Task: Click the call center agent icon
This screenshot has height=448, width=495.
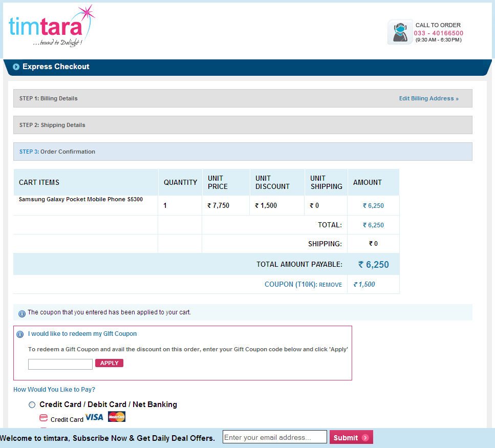Action: click(x=400, y=32)
